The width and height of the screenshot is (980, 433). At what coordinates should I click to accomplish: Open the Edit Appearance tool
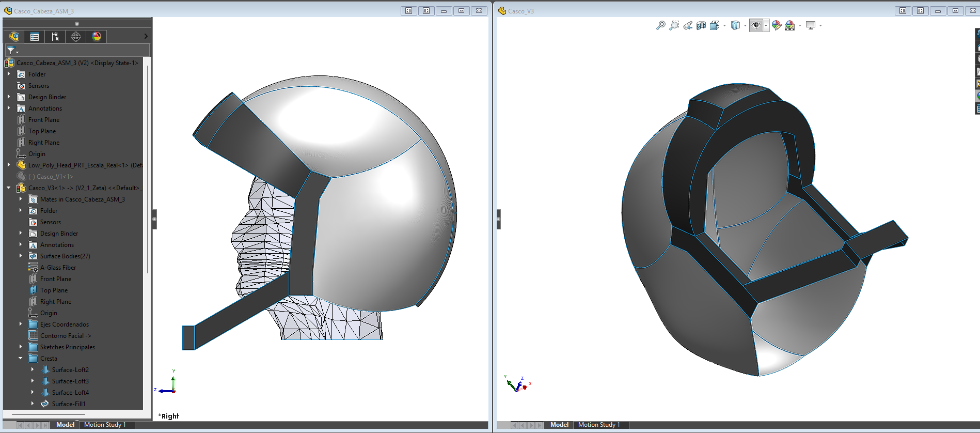coord(777,25)
